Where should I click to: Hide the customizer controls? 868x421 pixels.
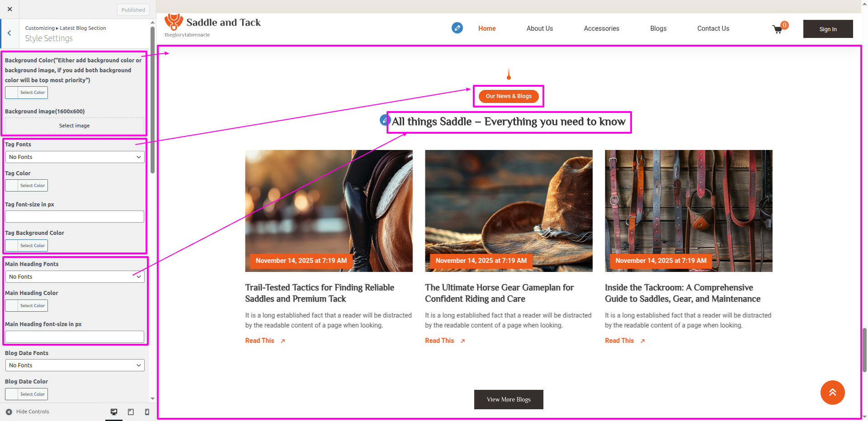[27, 412]
